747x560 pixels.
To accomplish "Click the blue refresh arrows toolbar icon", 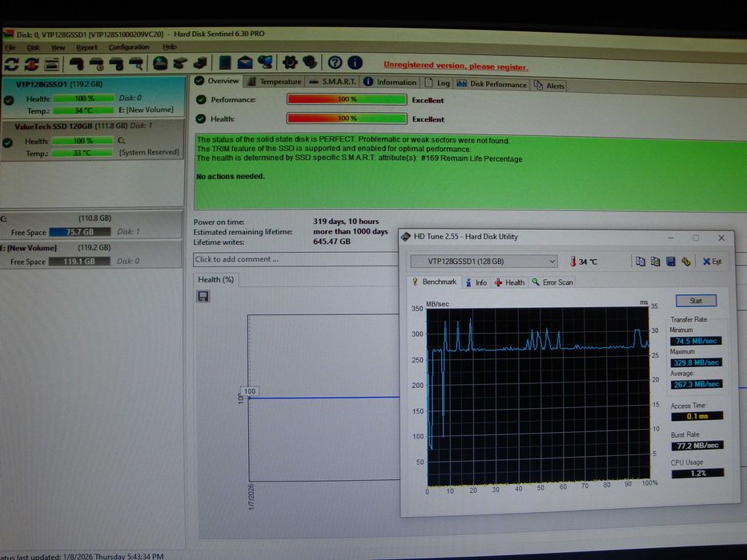I will coord(11,63).
